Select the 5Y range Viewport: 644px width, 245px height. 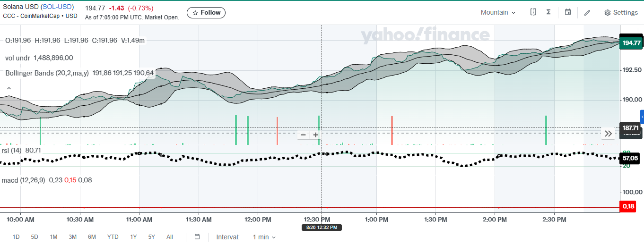tap(151, 237)
